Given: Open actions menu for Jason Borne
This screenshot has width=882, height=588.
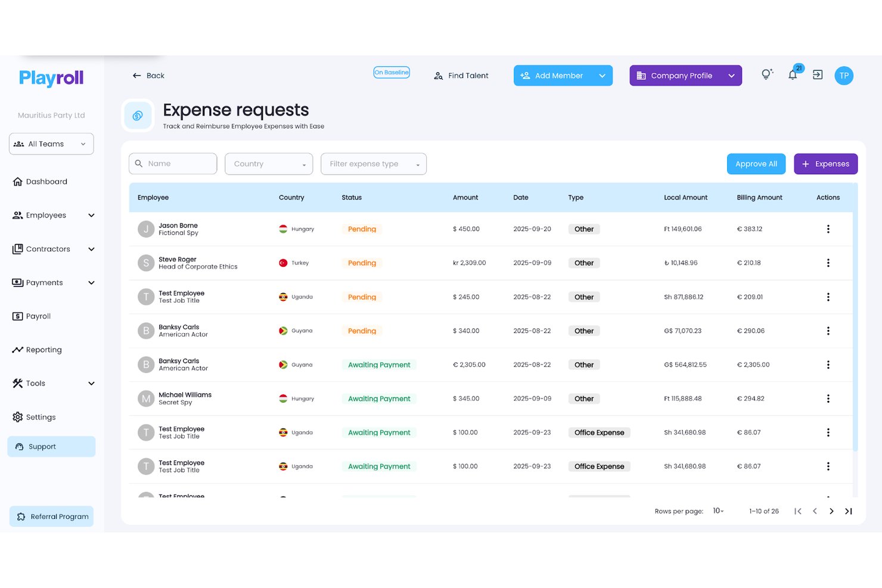Looking at the screenshot, I should (828, 229).
